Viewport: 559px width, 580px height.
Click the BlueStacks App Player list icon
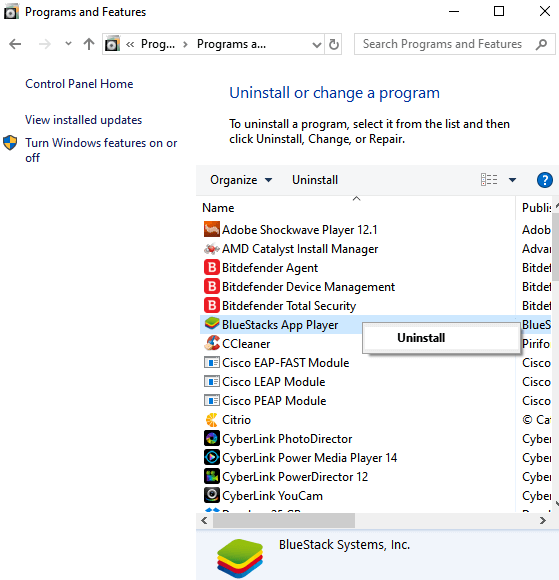tap(212, 324)
